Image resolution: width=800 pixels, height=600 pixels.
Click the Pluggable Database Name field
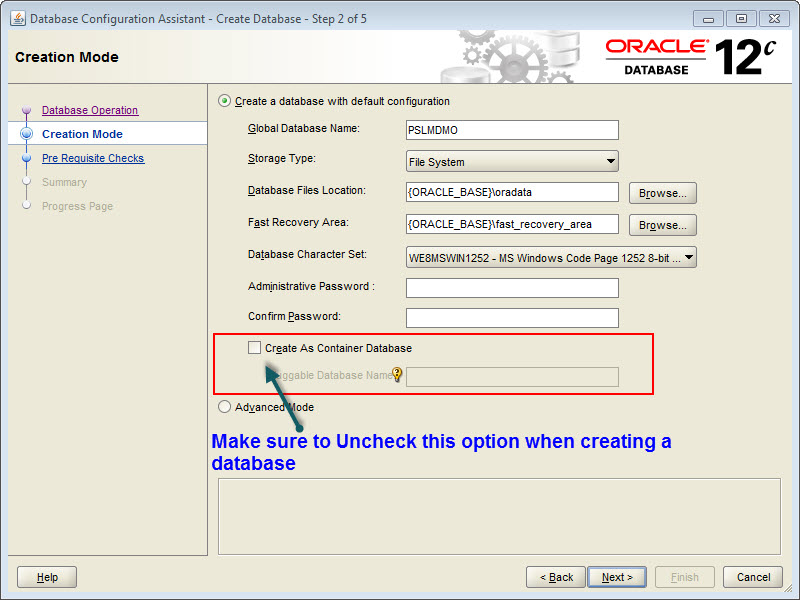point(512,377)
